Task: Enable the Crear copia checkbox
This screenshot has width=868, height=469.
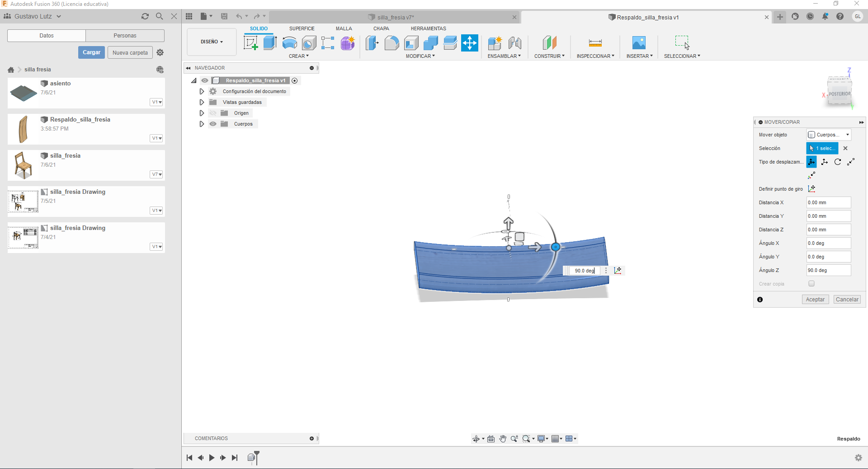Action: click(x=811, y=284)
